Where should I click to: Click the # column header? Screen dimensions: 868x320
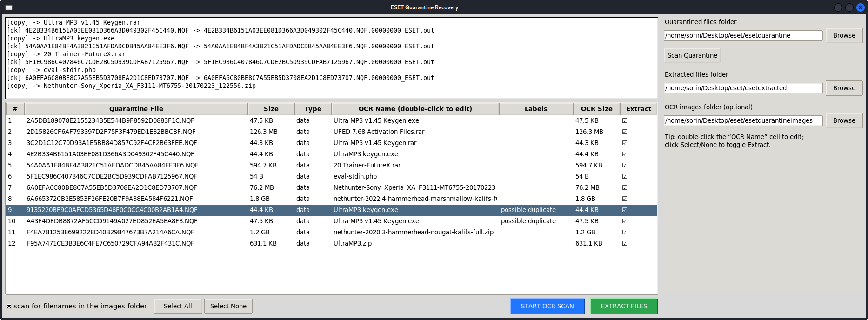tap(15, 109)
